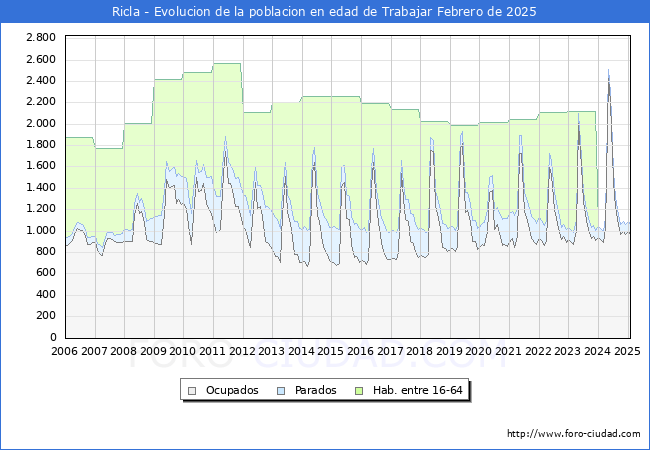This screenshot has width=650, height=450.
Task: Click the Parados legend label
Action: point(315,390)
